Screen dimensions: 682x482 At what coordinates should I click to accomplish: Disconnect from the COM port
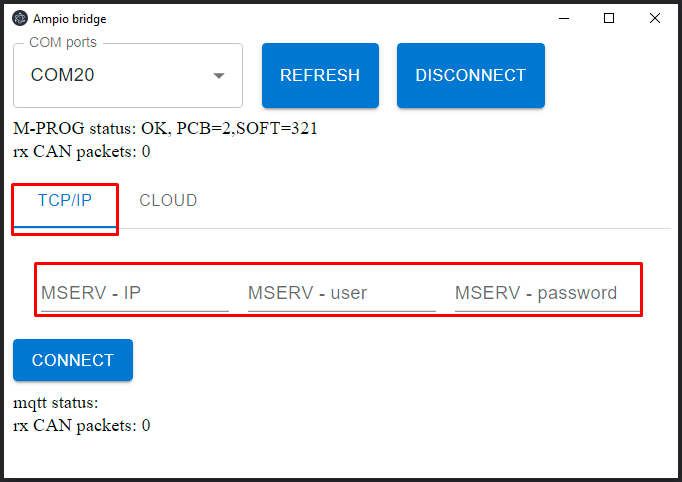[471, 75]
